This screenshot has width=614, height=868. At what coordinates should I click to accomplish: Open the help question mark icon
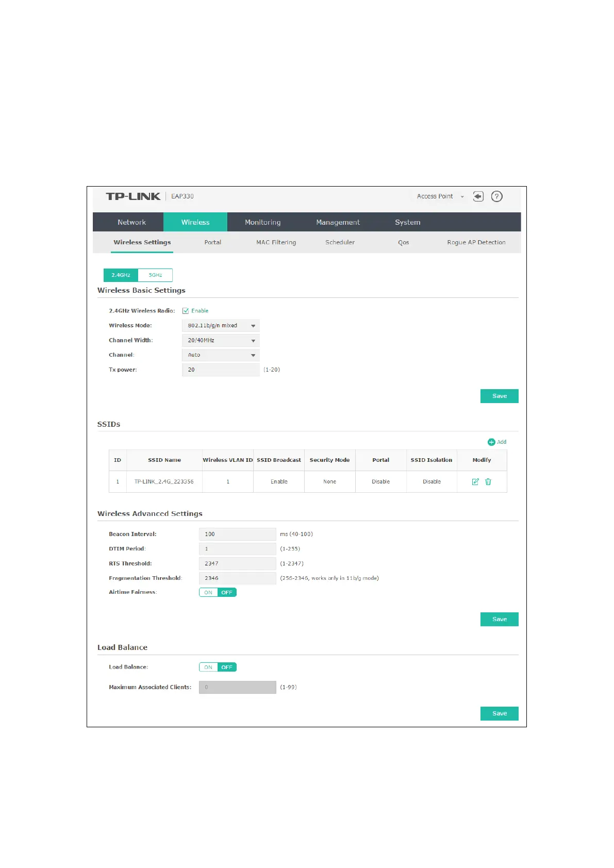point(496,196)
